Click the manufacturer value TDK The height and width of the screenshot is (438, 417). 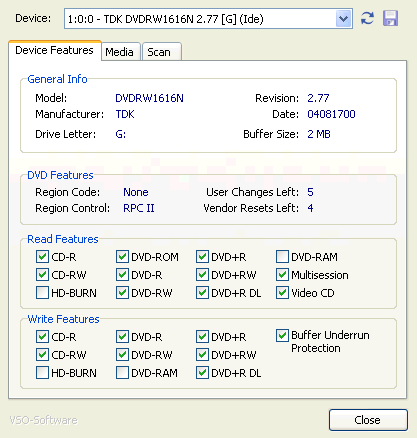(125, 114)
